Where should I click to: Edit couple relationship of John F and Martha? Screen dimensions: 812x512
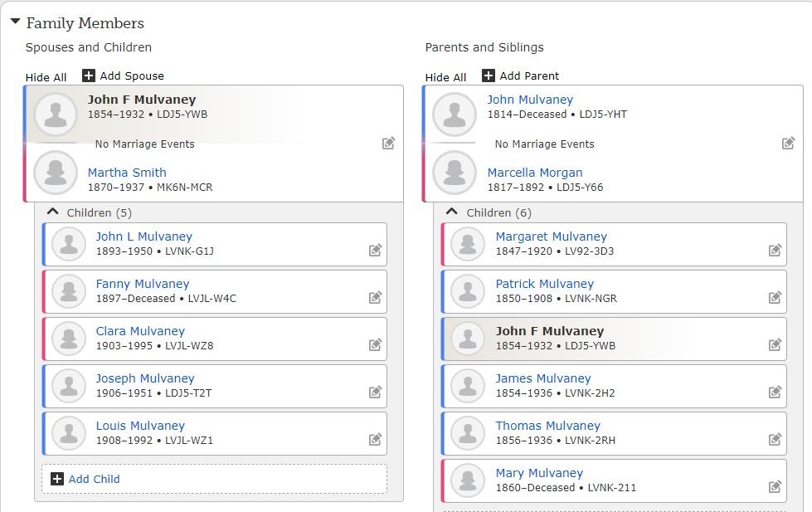click(x=389, y=143)
